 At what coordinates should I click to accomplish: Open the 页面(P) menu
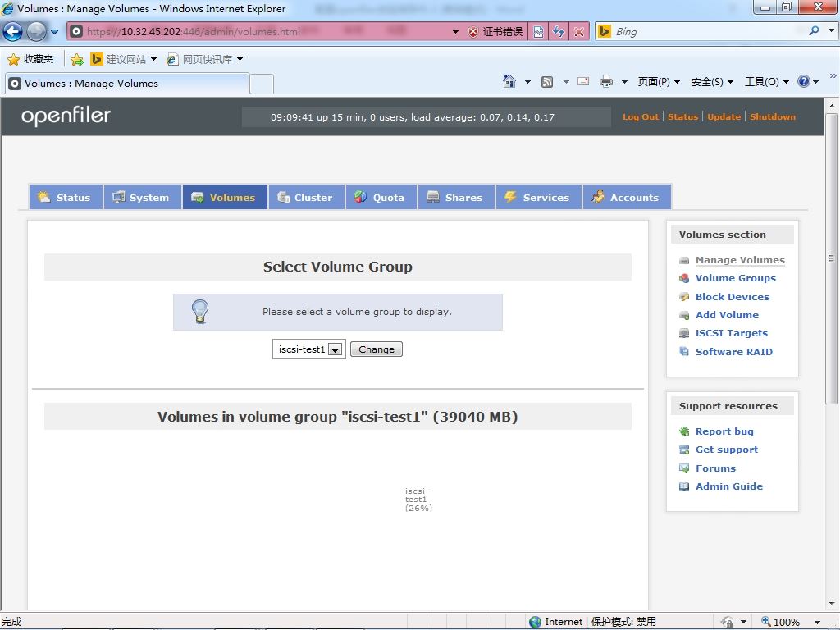pos(659,81)
